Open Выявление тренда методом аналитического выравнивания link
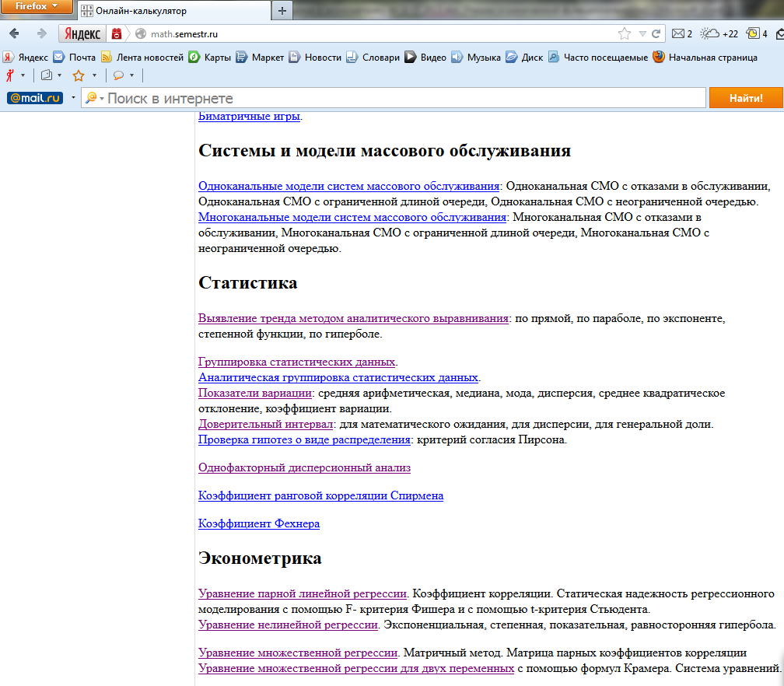The height and width of the screenshot is (686, 784). [x=353, y=318]
